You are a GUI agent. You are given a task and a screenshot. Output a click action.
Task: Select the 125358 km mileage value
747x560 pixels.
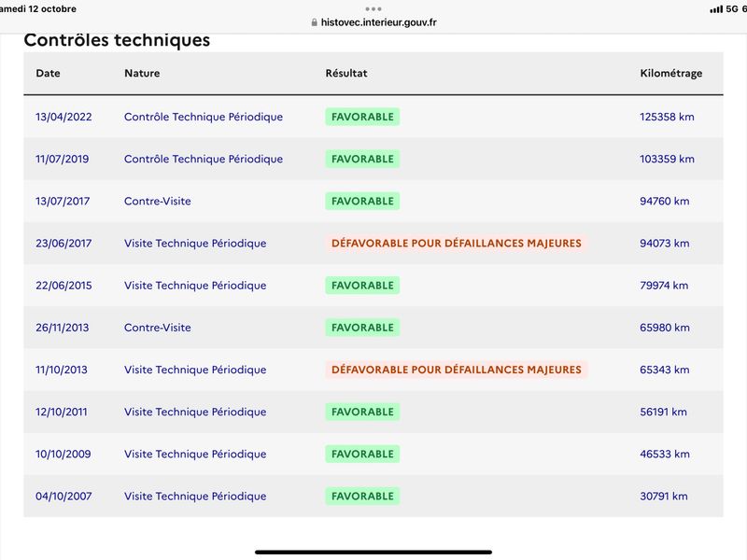click(x=667, y=117)
